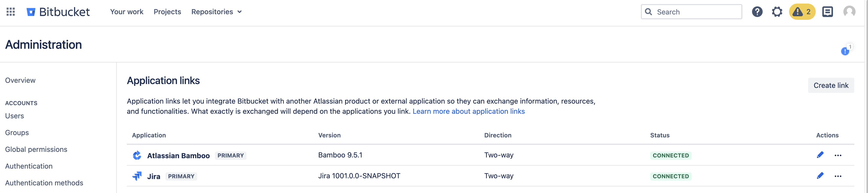Screen dimensions: 868x193
Task: Open the yellow warning alerts badge
Action: pyautogui.click(x=802, y=12)
